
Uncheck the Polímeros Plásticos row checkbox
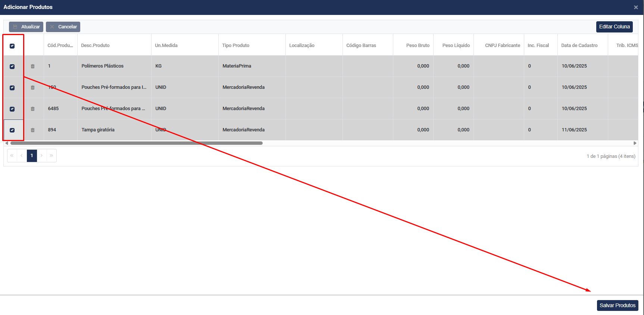tap(12, 66)
